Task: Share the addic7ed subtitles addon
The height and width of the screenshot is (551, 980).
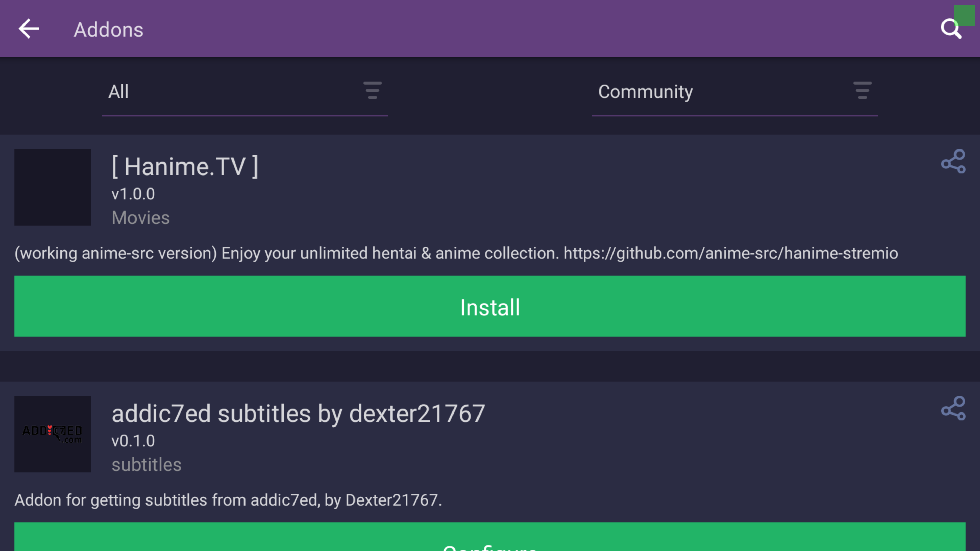Action: [x=953, y=408]
